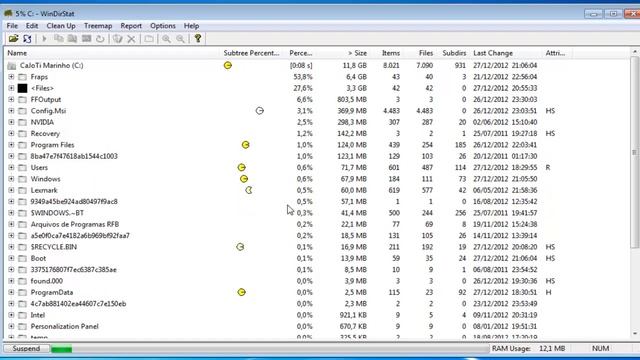Screen dimensions: 640x360
Task: Open the Edit menu
Action: pos(32,26)
